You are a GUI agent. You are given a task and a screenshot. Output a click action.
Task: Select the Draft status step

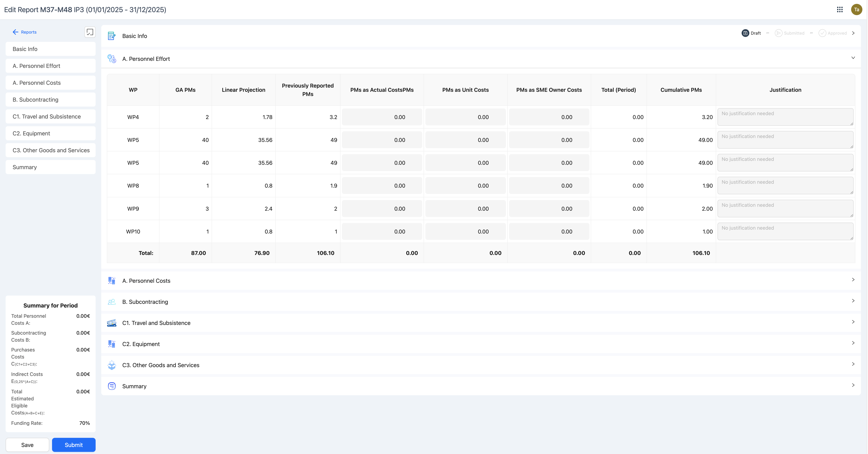[x=751, y=33]
